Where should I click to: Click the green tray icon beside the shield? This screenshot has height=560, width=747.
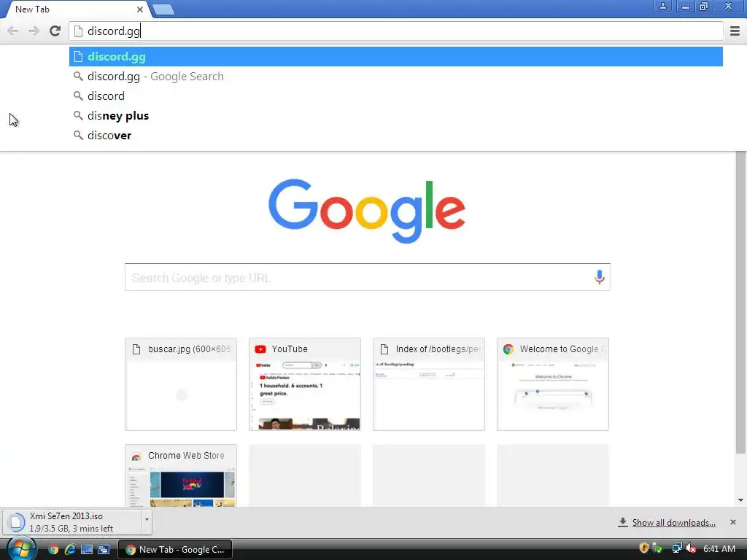(x=657, y=548)
